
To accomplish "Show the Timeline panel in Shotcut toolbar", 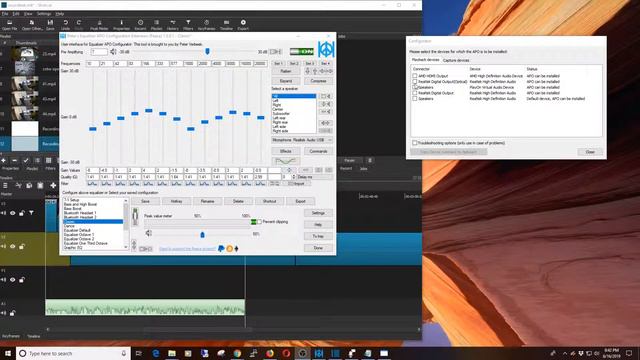I will pyautogui.click(x=226, y=25).
